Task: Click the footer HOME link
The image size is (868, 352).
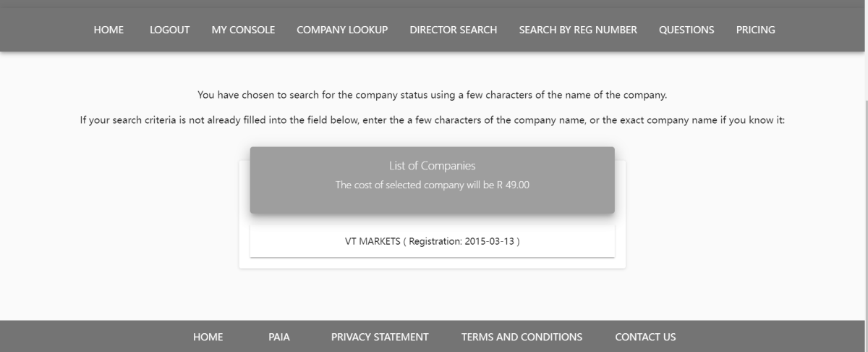Action: pos(208,337)
